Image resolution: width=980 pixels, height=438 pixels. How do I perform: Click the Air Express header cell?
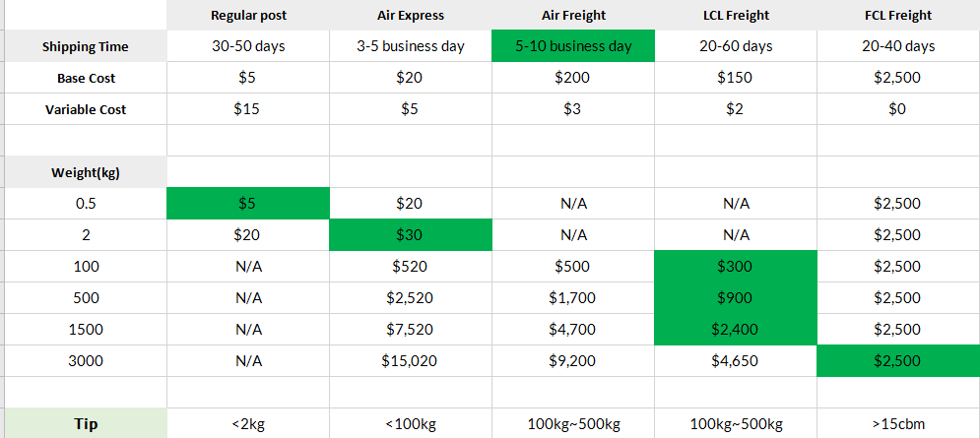click(410, 16)
